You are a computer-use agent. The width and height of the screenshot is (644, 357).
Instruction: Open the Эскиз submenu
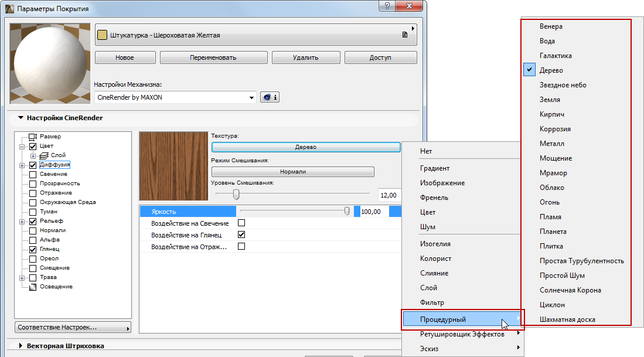(429, 349)
